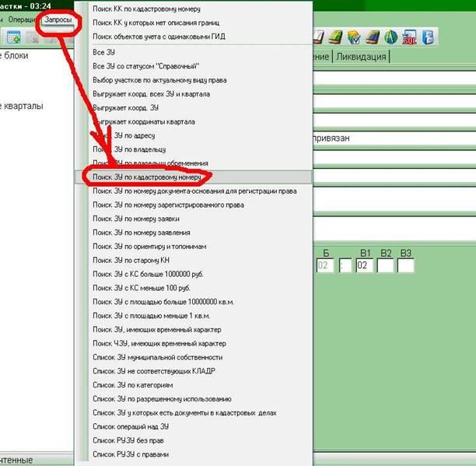This screenshot has height=466, width=476.
Task: Select the Все ЗУ query
Action: [103, 51]
